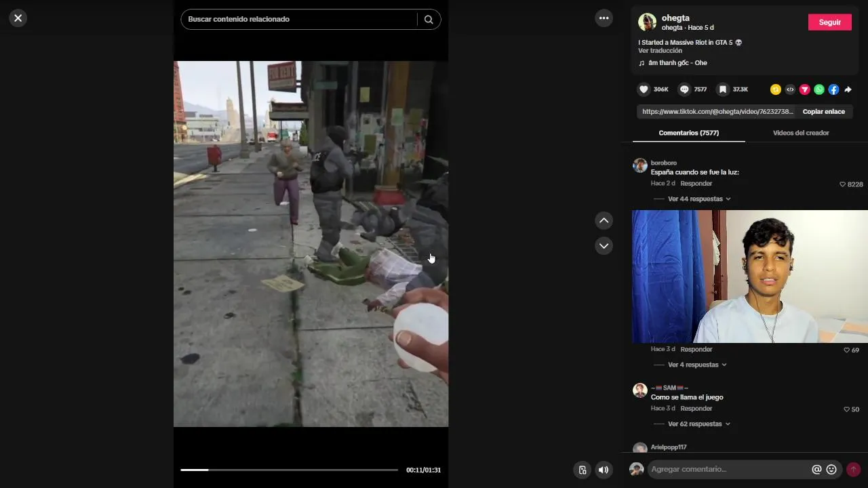The width and height of the screenshot is (868, 488).
Task: Click the Arielpopp117 username
Action: pos(669,447)
